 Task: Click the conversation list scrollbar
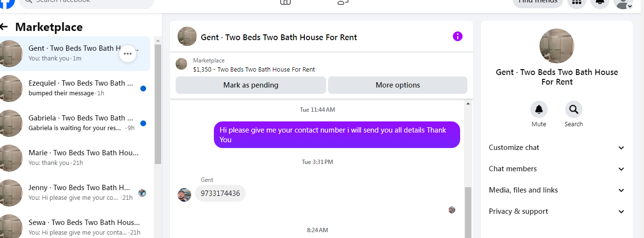pyautogui.click(x=158, y=104)
